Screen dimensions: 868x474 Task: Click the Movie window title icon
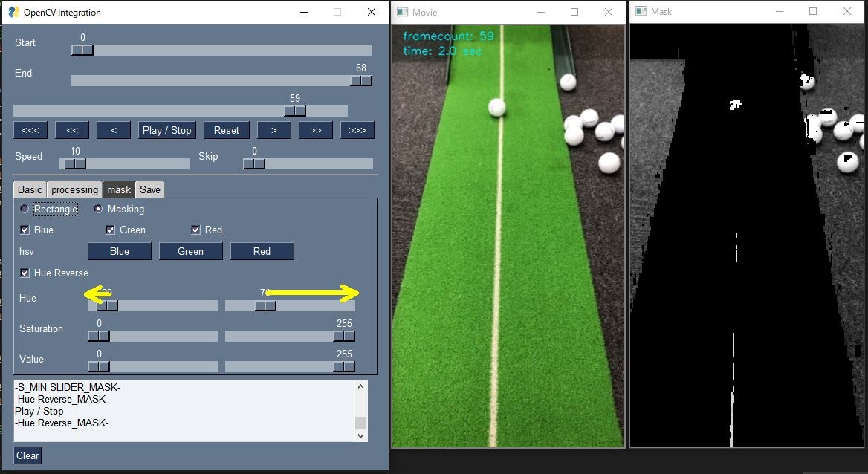tap(403, 12)
